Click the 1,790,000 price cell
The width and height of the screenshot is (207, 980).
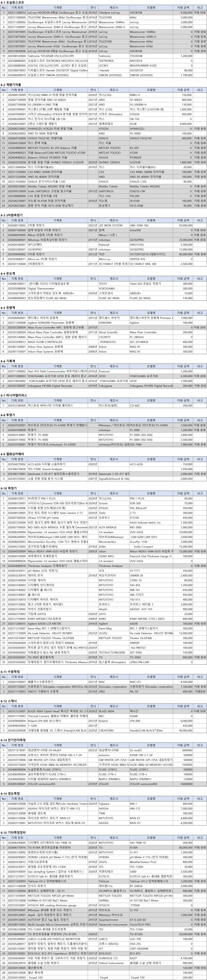point(183,75)
